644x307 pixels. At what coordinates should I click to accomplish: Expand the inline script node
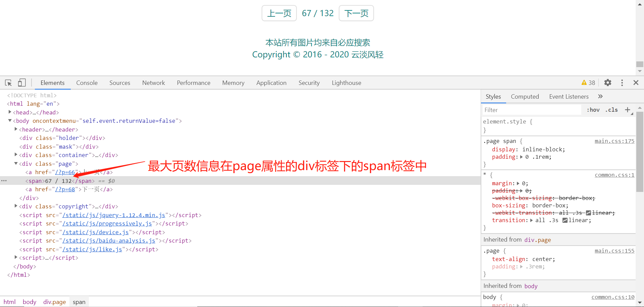[x=16, y=257]
